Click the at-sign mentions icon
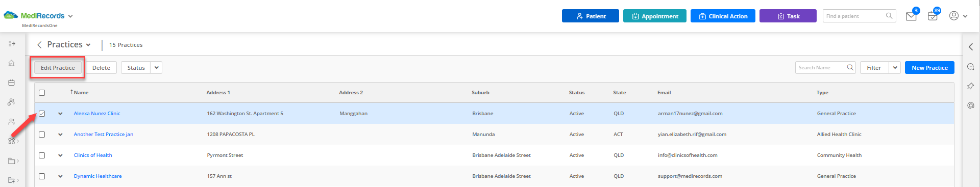Screen dimensions: 980x187 tap(971, 105)
